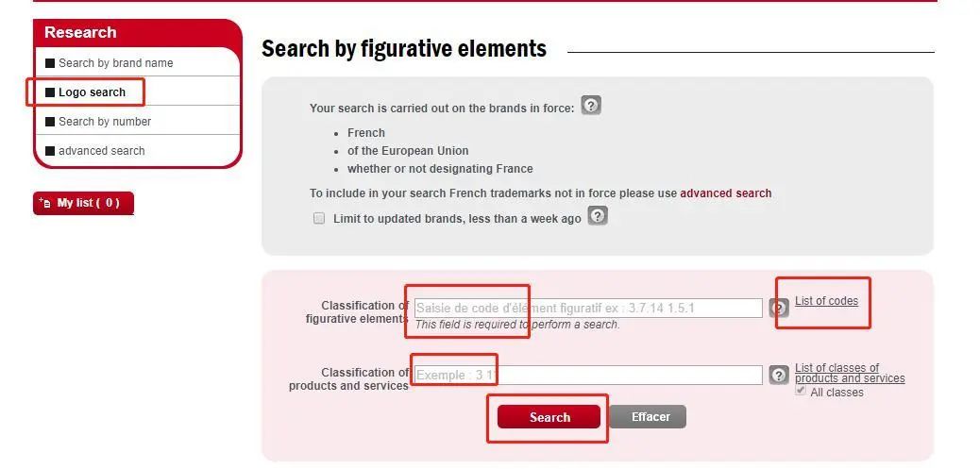
Task: Click help icon beside brands in force
Action: tap(591, 106)
